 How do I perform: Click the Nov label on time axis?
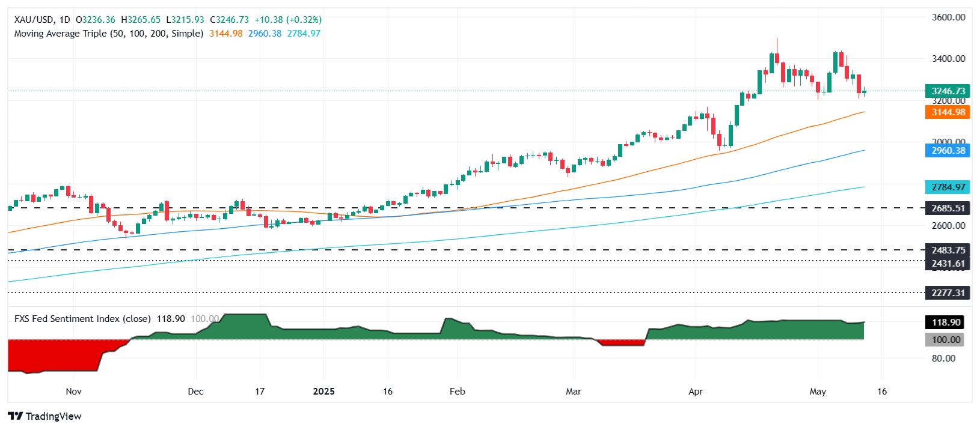(x=73, y=392)
